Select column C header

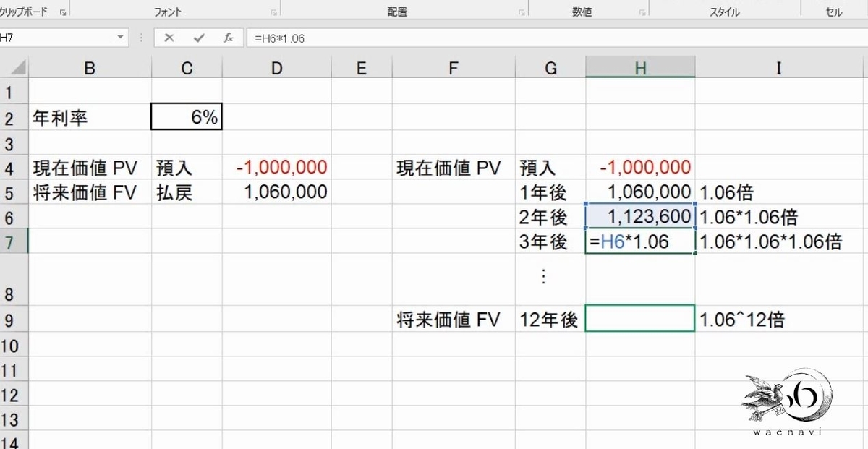click(187, 68)
